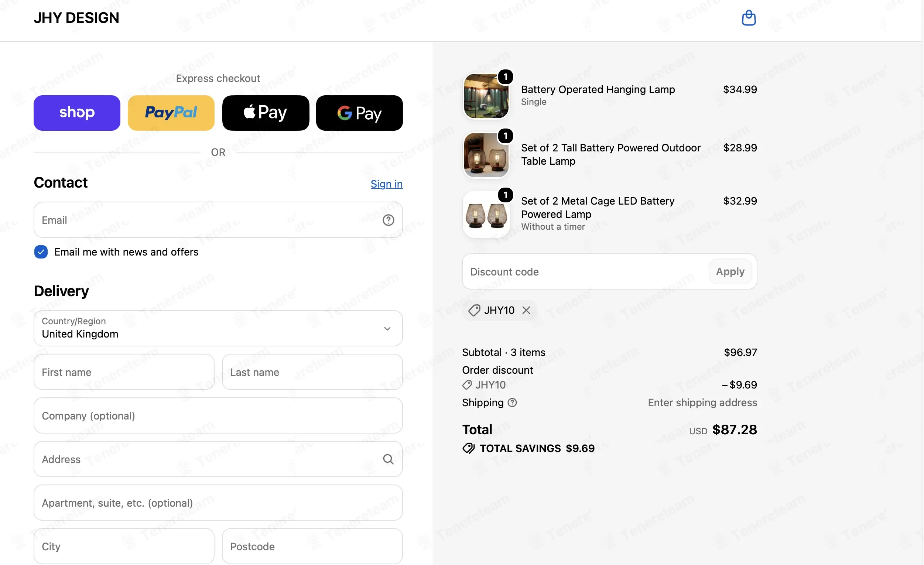The image size is (924, 565).
Task: Expand country list using the chevron arrow
Action: (x=387, y=329)
